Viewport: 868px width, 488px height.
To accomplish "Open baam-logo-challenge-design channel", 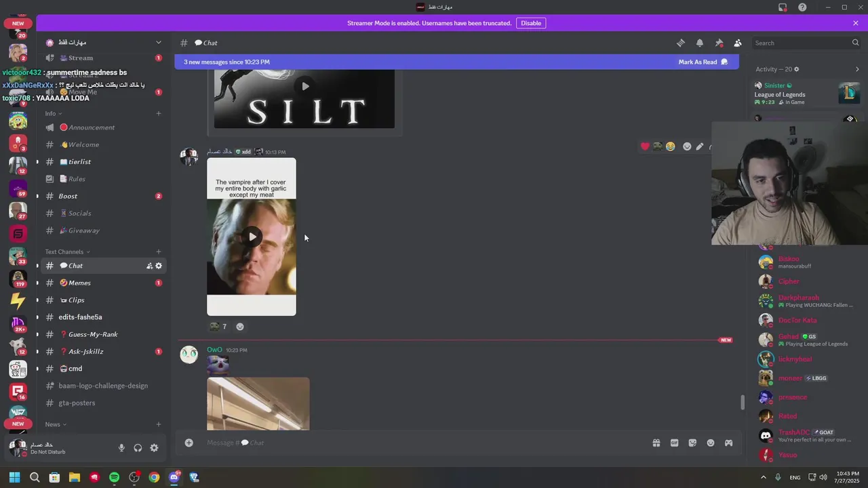I will pyautogui.click(x=103, y=386).
